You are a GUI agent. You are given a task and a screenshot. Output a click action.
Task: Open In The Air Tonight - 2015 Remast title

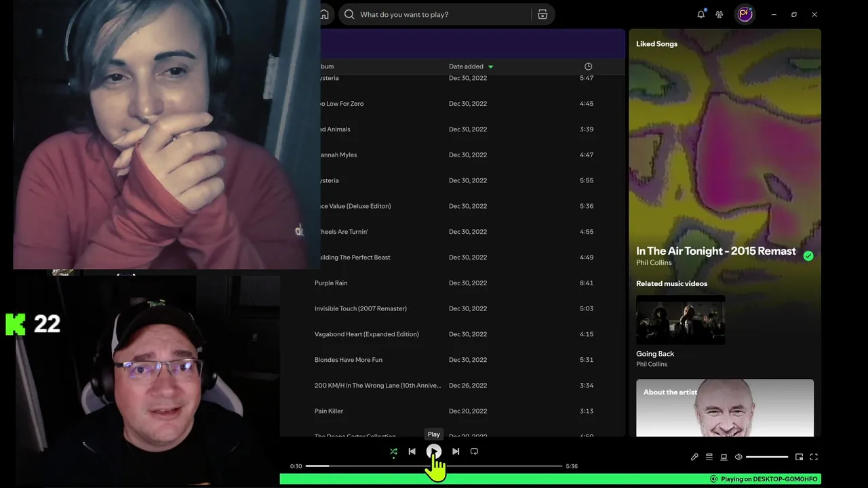(x=716, y=251)
